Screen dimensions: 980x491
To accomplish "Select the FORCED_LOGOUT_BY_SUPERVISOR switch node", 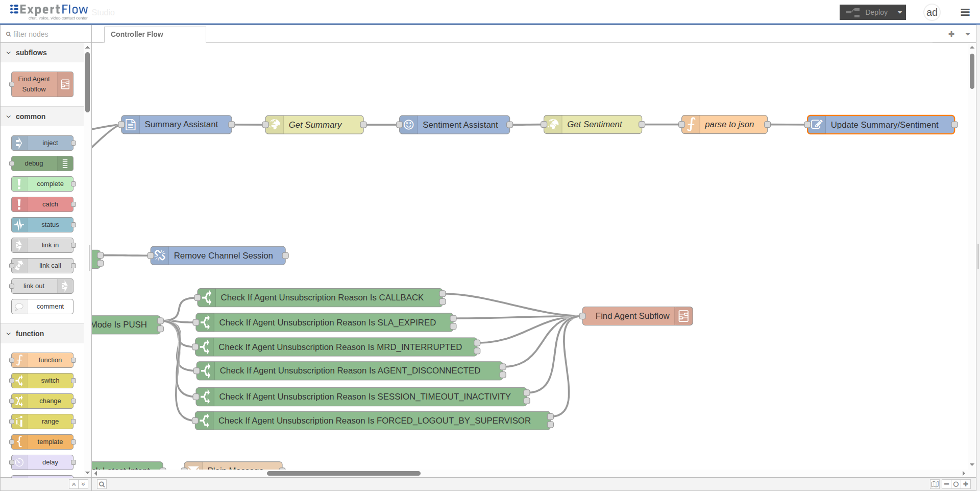I will point(373,420).
